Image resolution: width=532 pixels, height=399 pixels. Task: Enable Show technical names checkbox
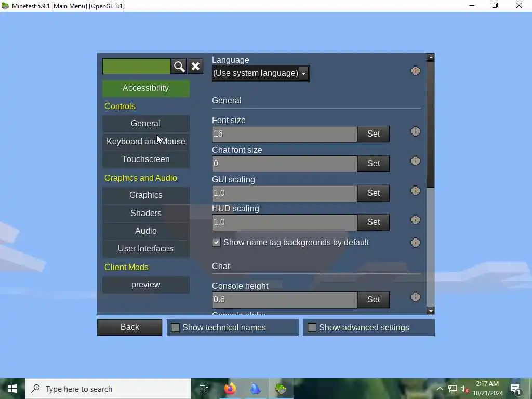(175, 327)
